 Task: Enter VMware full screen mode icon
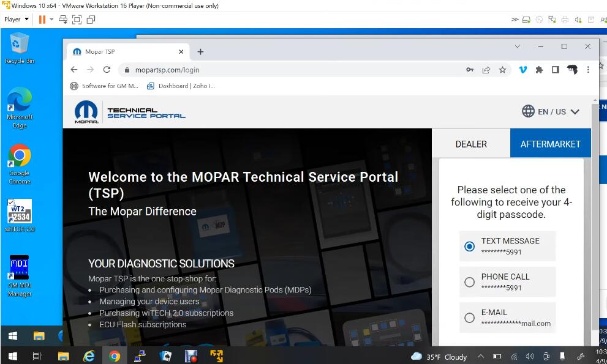(x=77, y=20)
